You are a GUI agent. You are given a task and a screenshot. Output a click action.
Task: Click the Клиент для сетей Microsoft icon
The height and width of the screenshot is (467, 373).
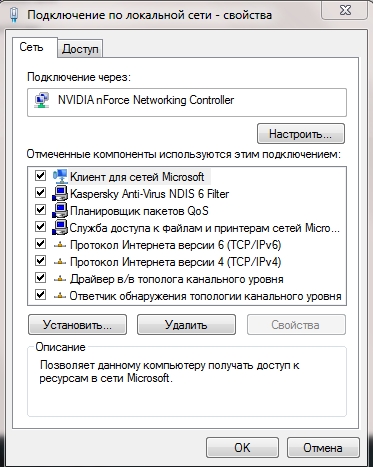click(60, 176)
